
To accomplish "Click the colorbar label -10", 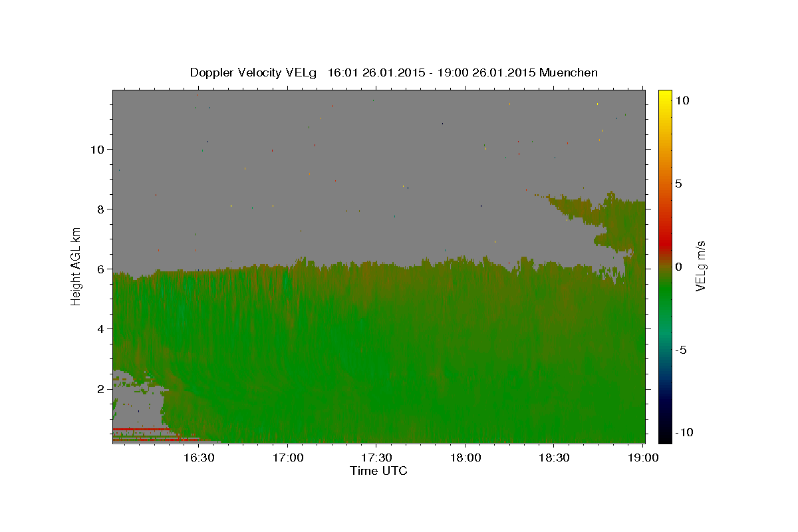I will pos(684,433).
